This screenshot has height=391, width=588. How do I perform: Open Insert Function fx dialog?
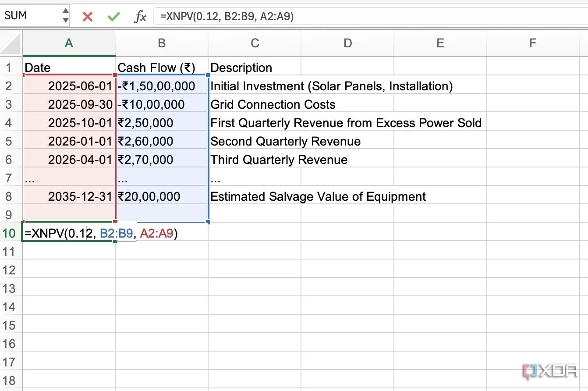point(140,17)
